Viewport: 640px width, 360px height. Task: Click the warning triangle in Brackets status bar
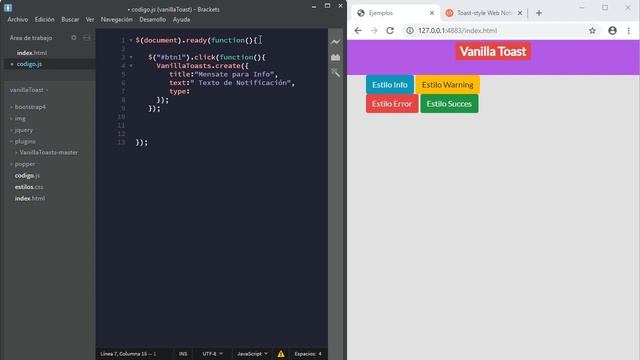(x=281, y=354)
